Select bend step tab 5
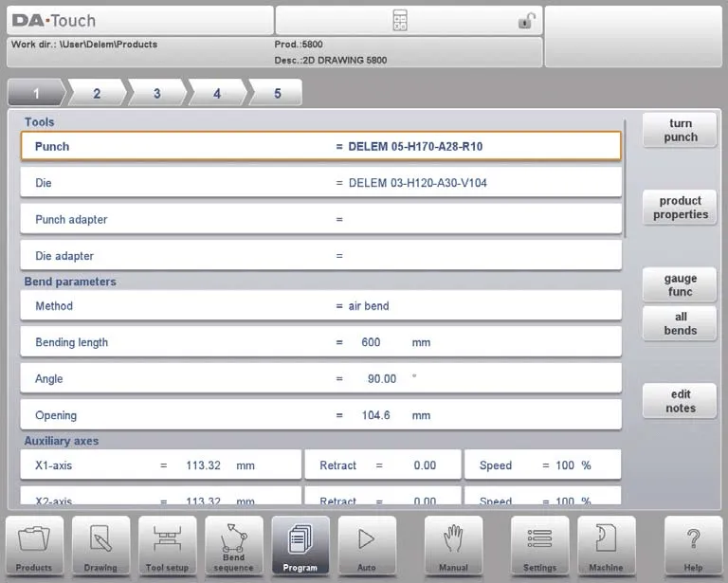728x583 pixels. click(x=277, y=93)
